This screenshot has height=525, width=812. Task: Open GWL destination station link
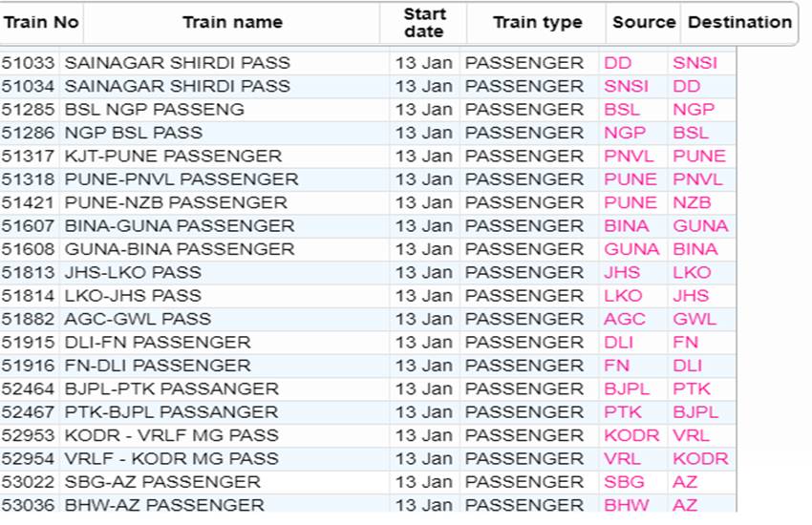tap(694, 319)
